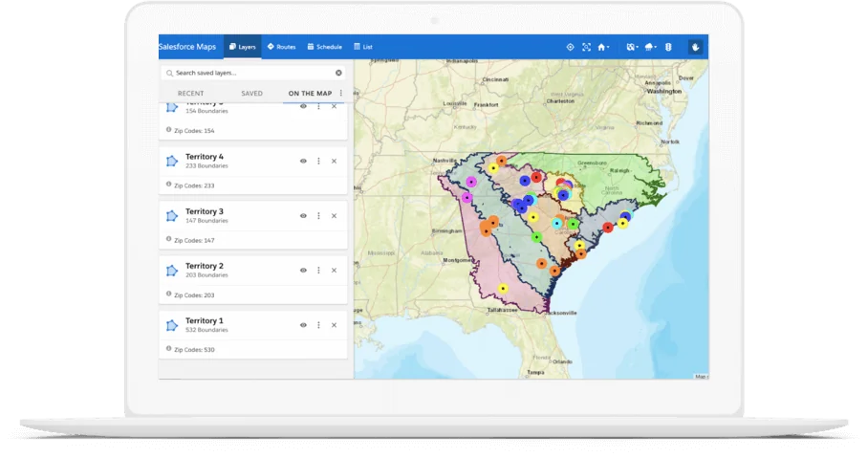Screen dimensions: 868x458
Task: Click info icon beside Zip Codes: 147
Action: tap(169, 239)
